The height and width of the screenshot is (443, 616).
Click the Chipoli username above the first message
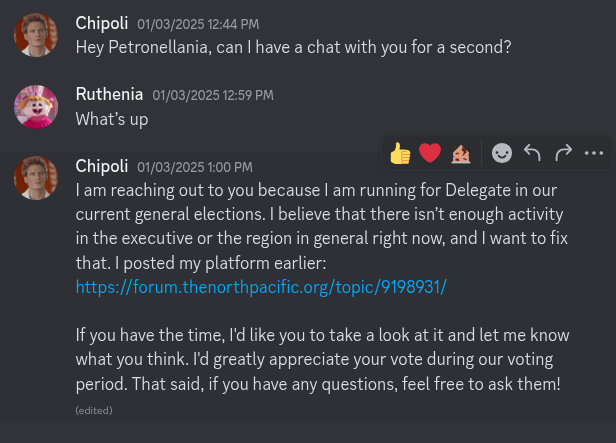[x=102, y=23]
